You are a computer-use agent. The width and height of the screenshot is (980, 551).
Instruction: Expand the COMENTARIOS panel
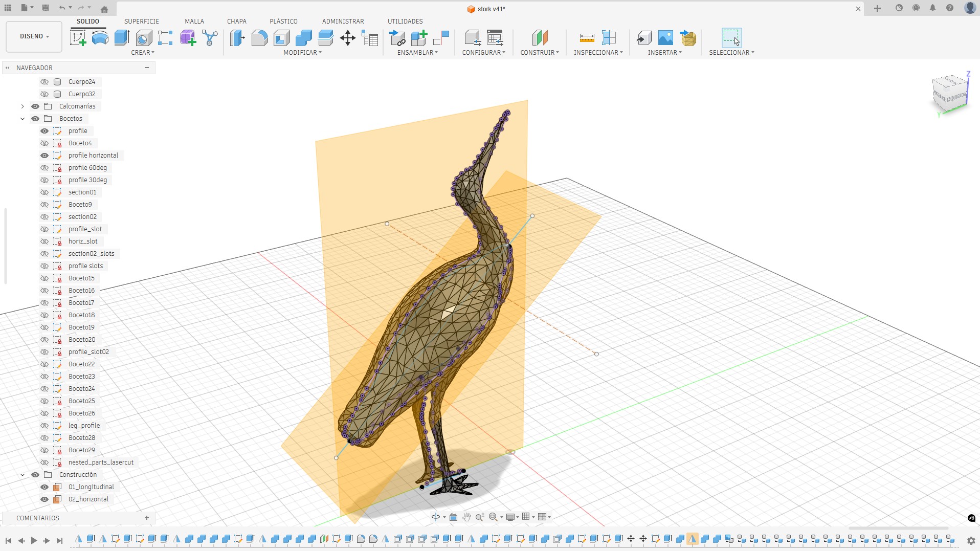pyautogui.click(x=147, y=518)
